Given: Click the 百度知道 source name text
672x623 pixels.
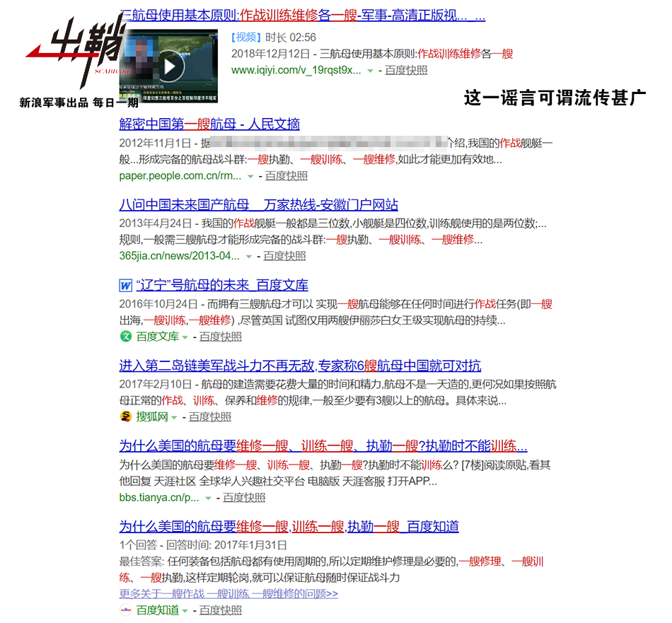Looking at the screenshot, I should click(157, 610).
